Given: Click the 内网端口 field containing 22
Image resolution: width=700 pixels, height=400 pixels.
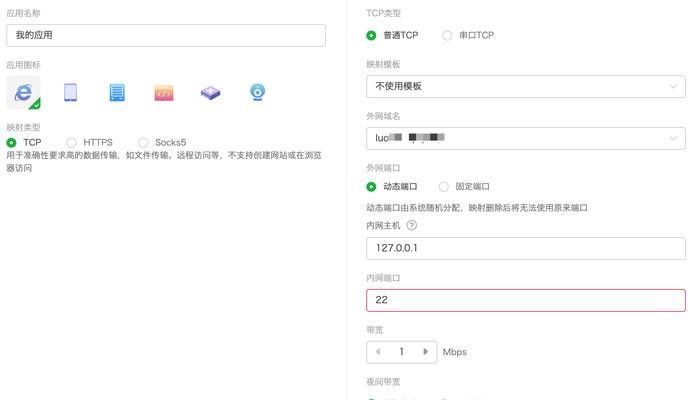Looking at the screenshot, I should point(526,300).
